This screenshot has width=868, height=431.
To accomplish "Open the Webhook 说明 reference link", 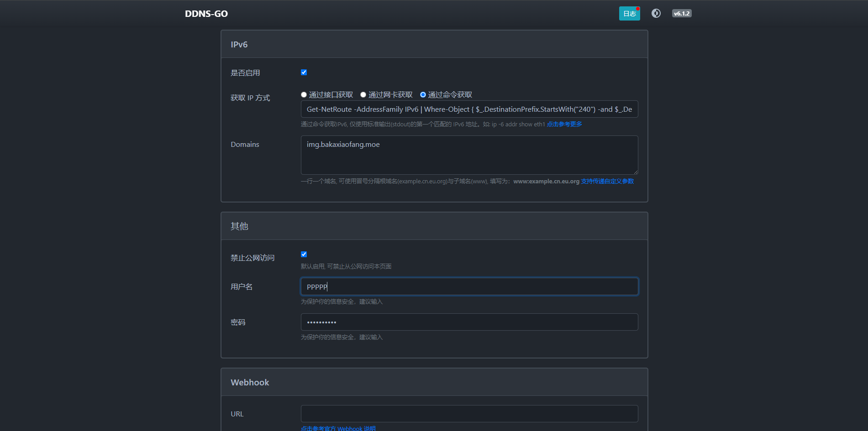I will [x=338, y=428].
